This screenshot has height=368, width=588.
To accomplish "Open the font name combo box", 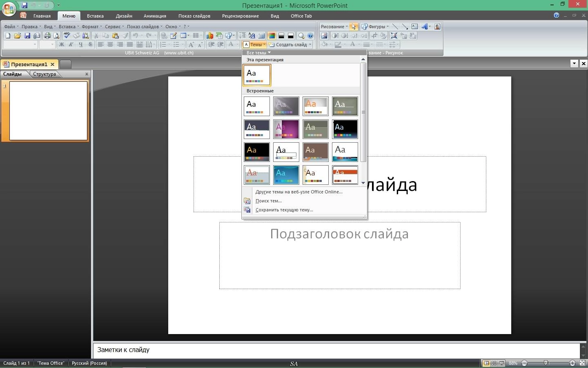I will tap(20, 44).
